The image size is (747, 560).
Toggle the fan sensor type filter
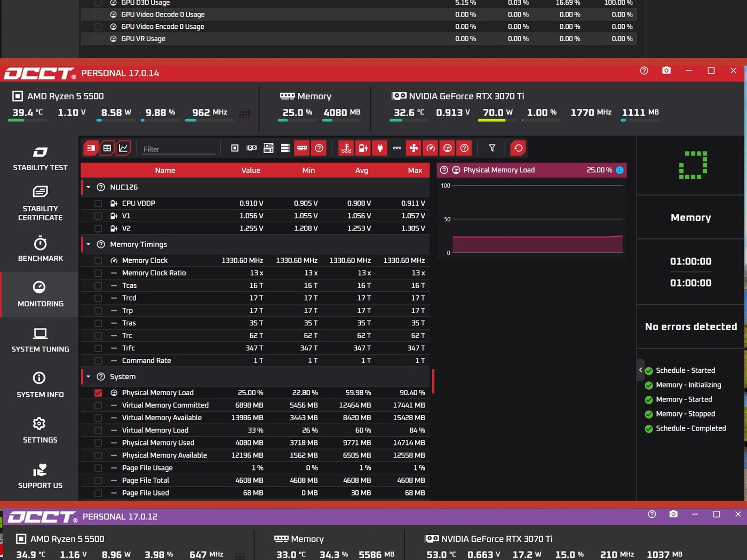(x=414, y=148)
